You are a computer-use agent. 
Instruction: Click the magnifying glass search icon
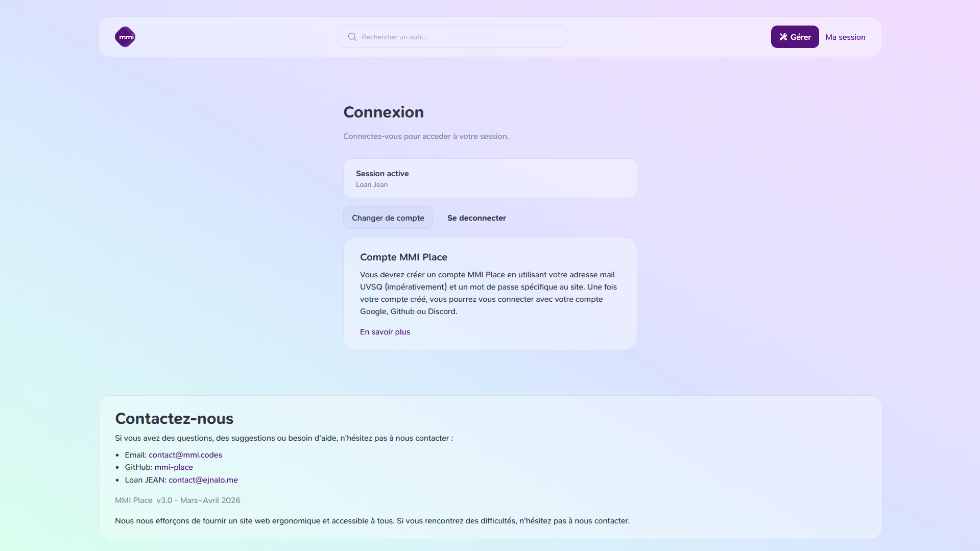point(352,37)
